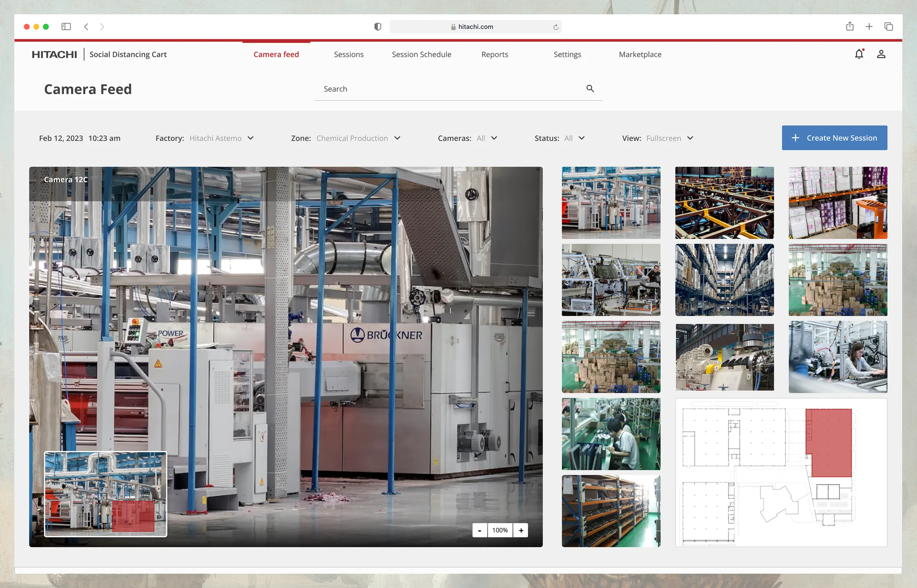Open the user account icon
The height and width of the screenshot is (588, 917).
pos(881,54)
